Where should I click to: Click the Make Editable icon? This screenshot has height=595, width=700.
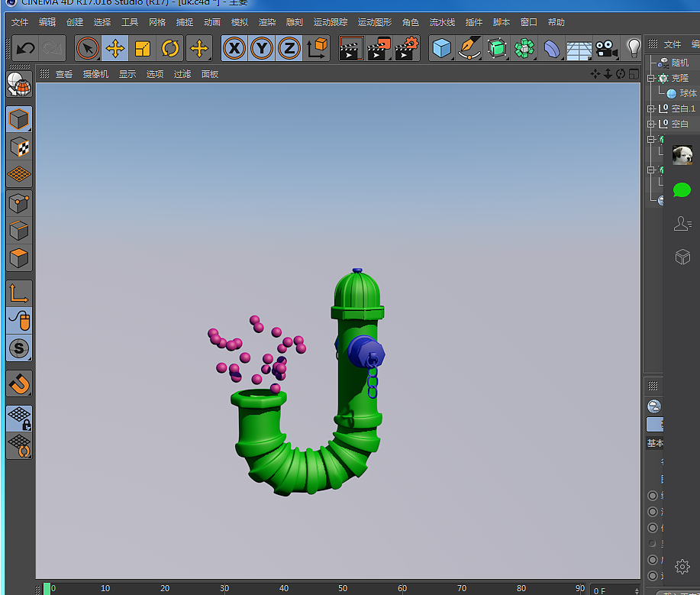pyautogui.click(x=19, y=84)
